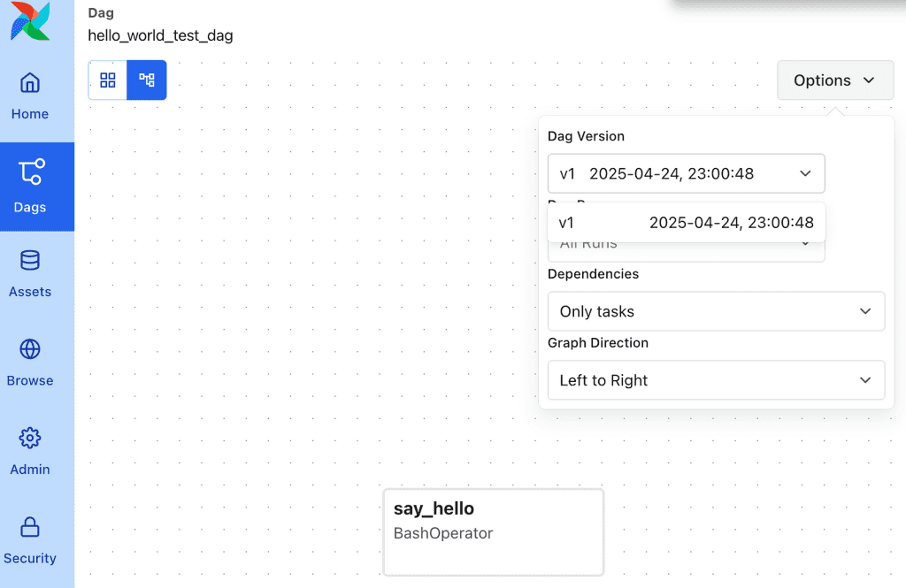Click the Security lock icon
The width and height of the screenshot is (906, 588).
click(x=30, y=528)
